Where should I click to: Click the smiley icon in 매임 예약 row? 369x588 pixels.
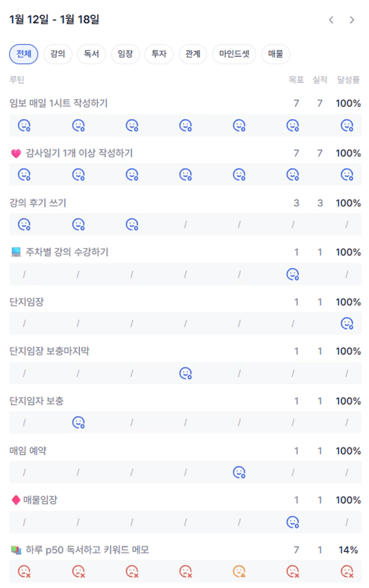click(x=239, y=472)
